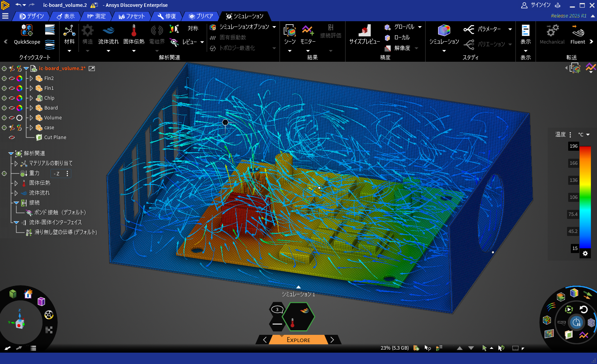Click the home view icon
The height and width of the screenshot is (364, 597).
click(28, 294)
